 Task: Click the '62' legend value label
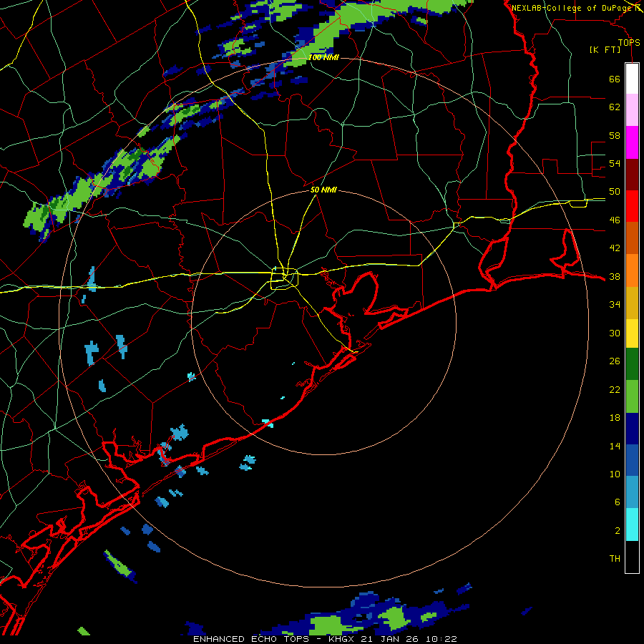615,107
